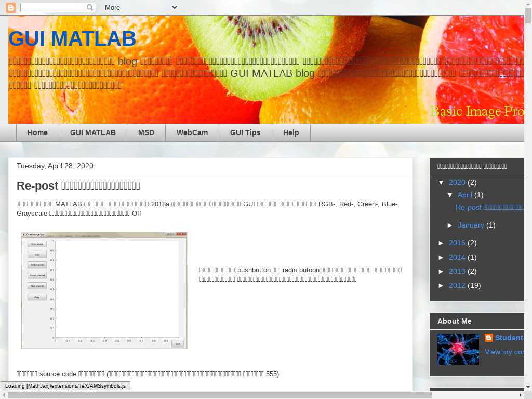Click the GUI MATLAB blog title
Viewport: 532px width, 399px height.
coord(72,39)
